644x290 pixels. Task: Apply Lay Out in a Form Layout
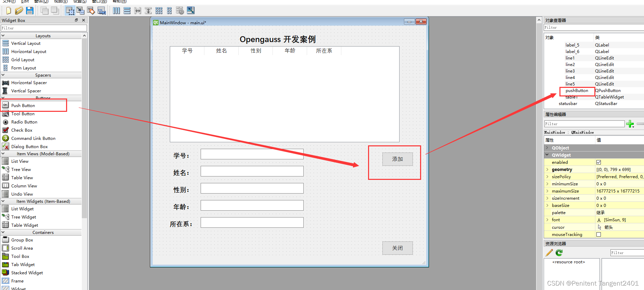[x=169, y=11]
